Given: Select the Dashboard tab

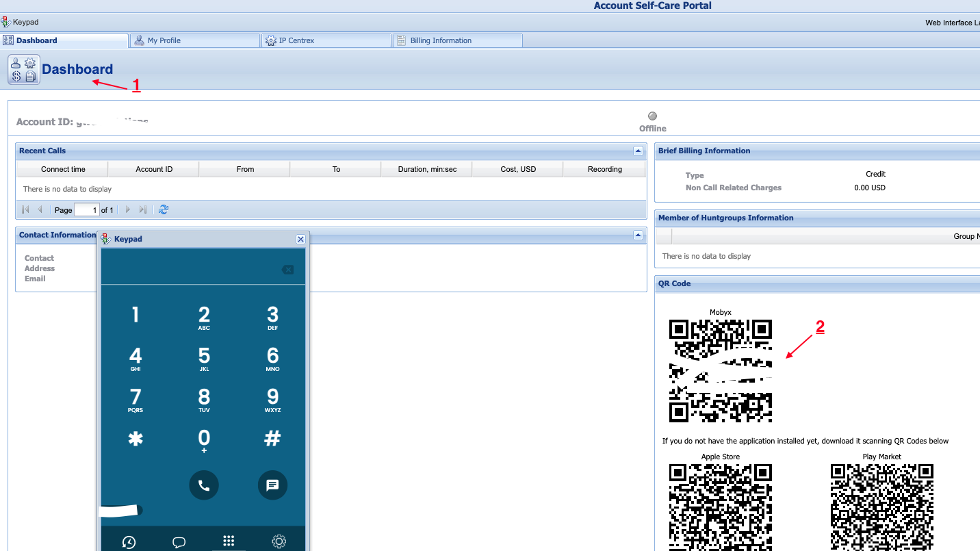Looking at the screenshot, I should 64,40.
